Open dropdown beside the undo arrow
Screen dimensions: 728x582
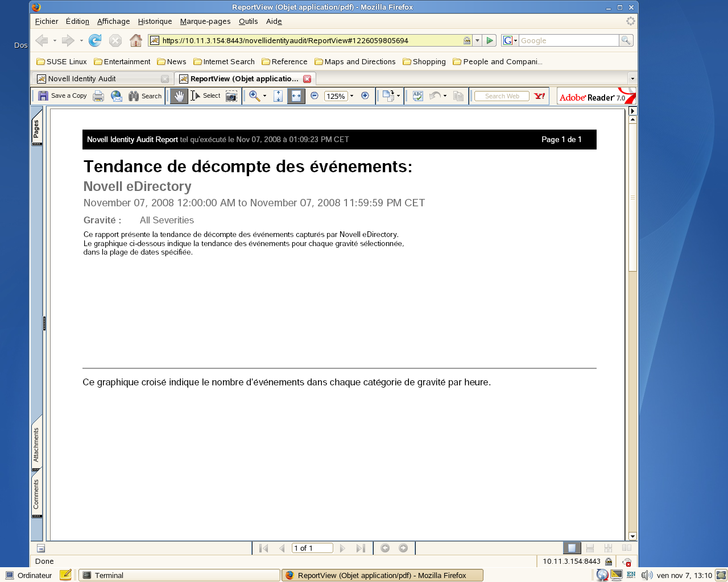click(x=445, y=96)
